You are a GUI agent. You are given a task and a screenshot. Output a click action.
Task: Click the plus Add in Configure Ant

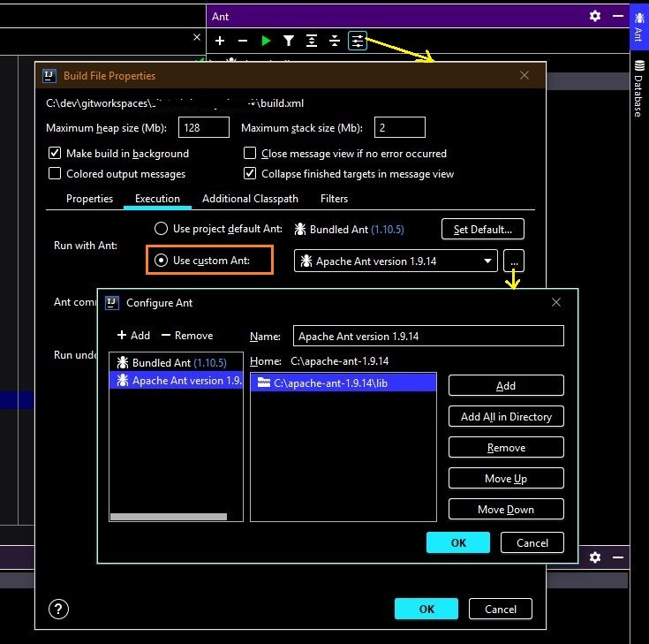click(133, 335)
